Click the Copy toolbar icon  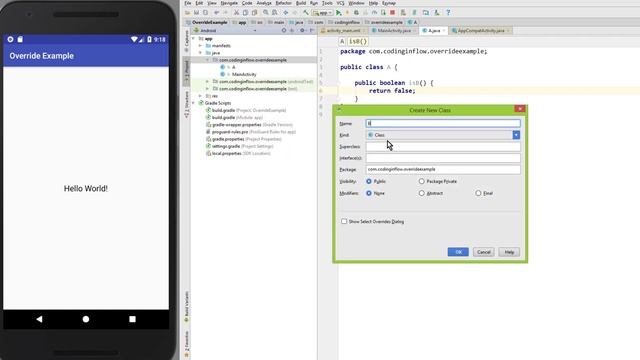pos(245,13)
